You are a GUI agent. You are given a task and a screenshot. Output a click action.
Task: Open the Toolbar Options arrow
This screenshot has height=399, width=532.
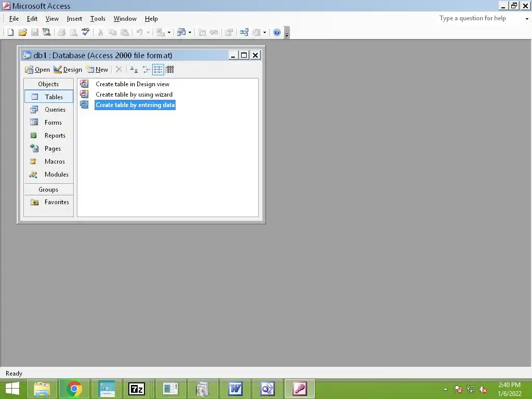click(287, 33)
